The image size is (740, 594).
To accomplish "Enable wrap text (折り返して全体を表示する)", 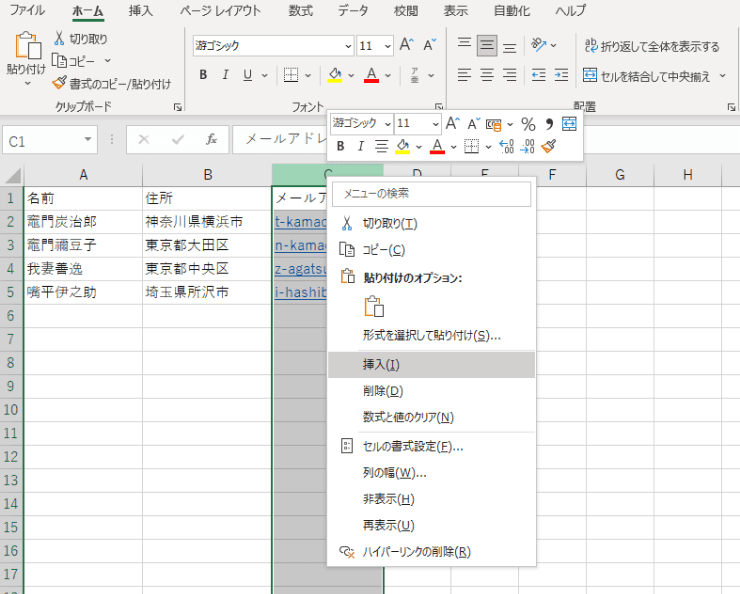I will click(651, 46).
